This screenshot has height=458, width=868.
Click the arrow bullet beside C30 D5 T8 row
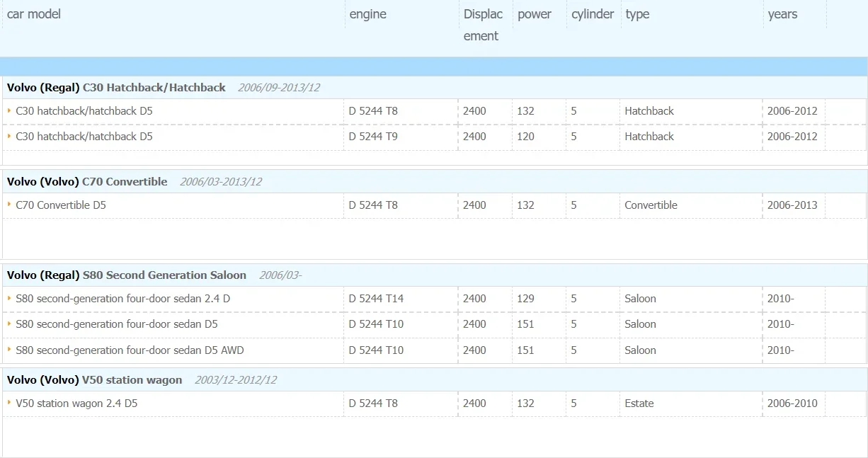(x=9, y=110)
